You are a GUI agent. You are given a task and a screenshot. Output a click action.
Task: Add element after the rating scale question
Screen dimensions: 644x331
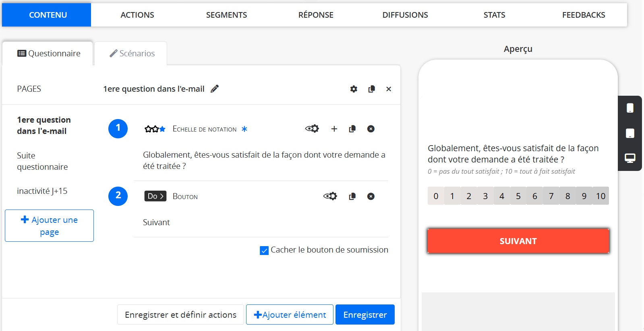coord(334,129)
